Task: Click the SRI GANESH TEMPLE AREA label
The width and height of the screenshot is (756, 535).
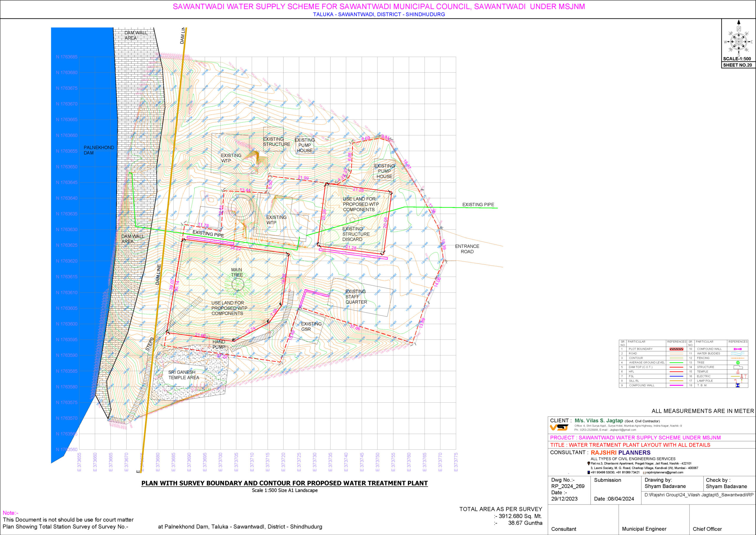Action: click(183, 375)
